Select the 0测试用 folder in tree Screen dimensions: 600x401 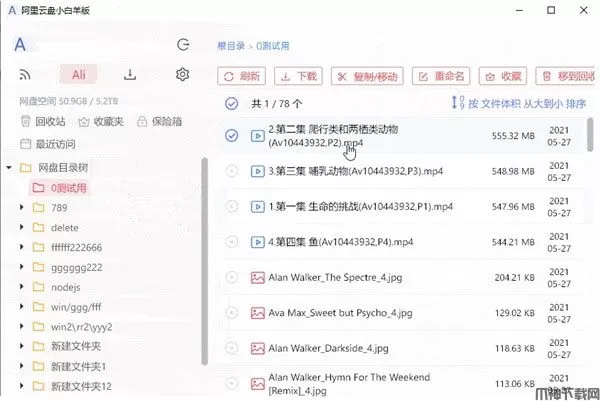coord(60,188)
